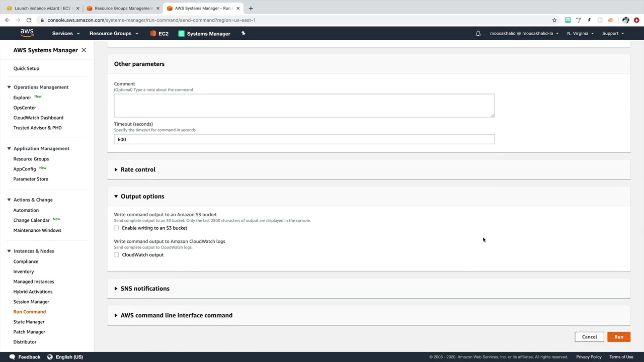644x362 pixels.
Task: Select Patch Manager in the sidebar
Action: click(x=29, y=332)
